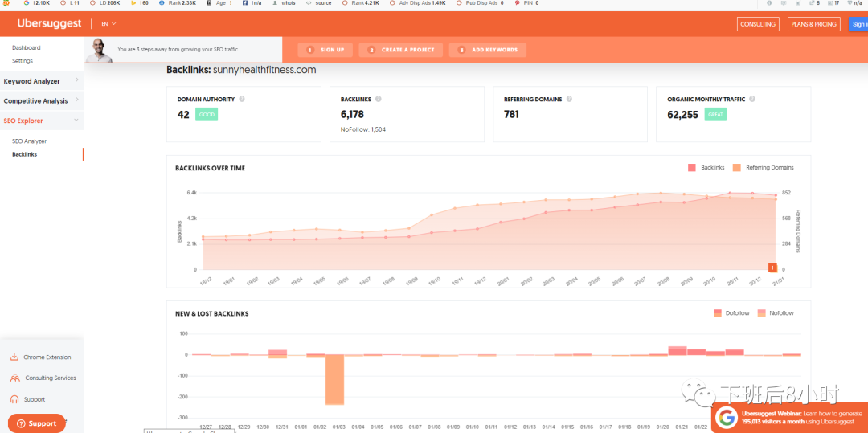Open SEO Analyzer in the sidebar
This screenshot has width=868, height=433.
pos(29,141)
